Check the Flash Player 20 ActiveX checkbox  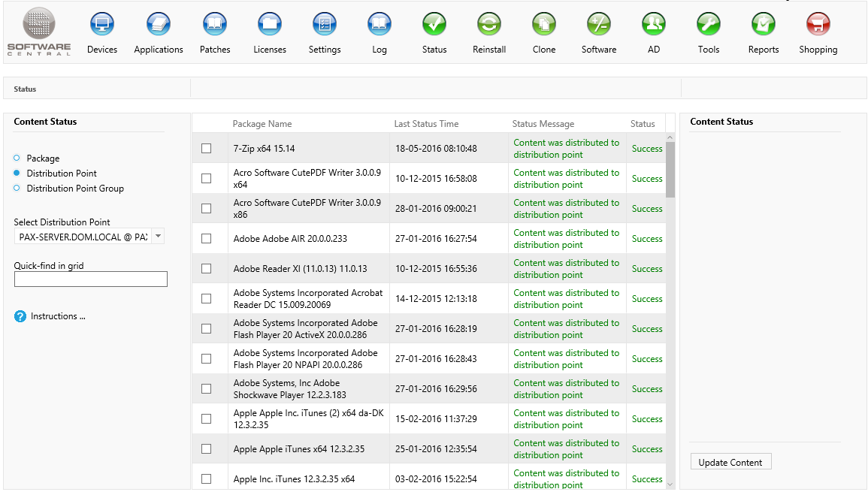207,329
